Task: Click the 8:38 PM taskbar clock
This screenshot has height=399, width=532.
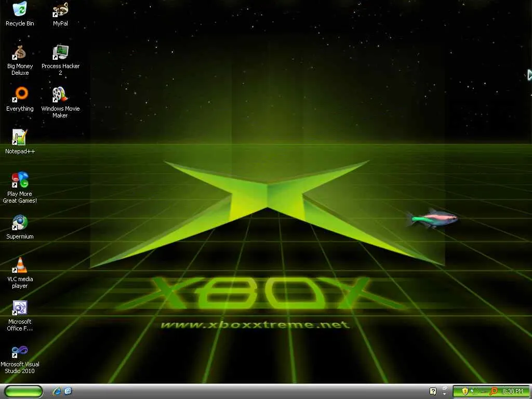Action: pos(512,391)
